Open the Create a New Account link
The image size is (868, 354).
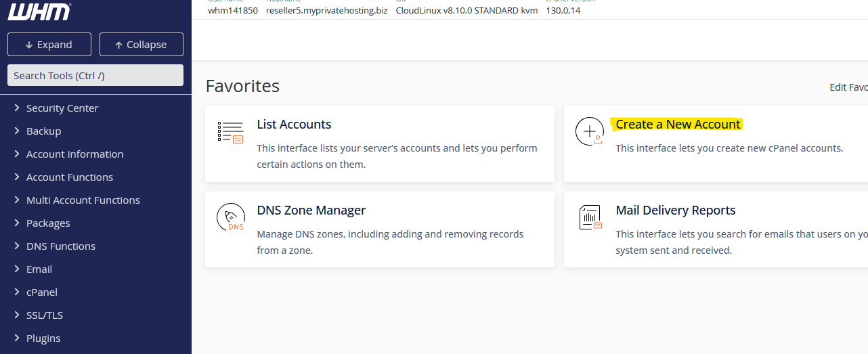tap(678, 125)
